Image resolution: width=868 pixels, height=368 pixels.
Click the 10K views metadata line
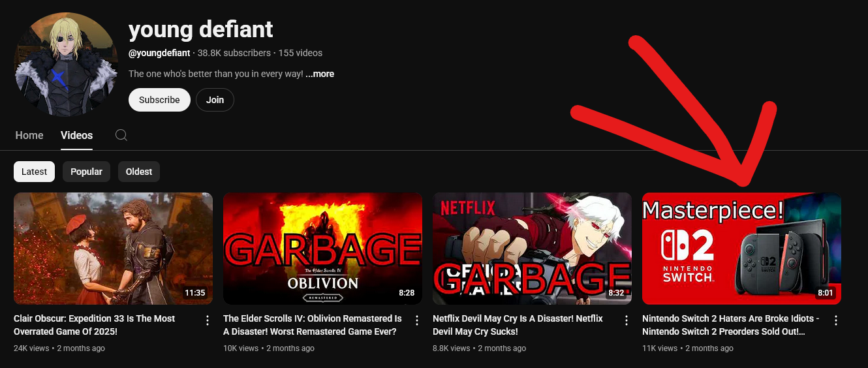pyautogui.click(x=269, y=348)
